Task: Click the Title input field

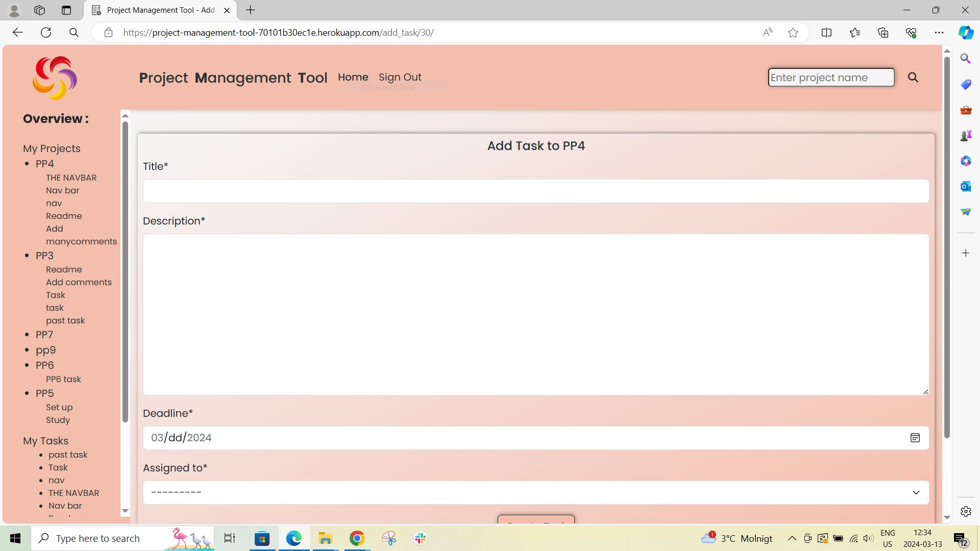Action: coord(535,191)
